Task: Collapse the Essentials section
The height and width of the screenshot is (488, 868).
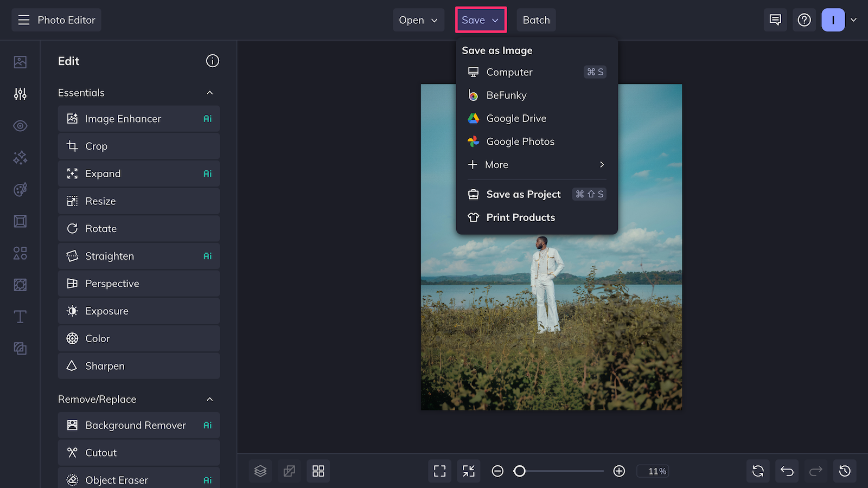Action: [210, 93]
